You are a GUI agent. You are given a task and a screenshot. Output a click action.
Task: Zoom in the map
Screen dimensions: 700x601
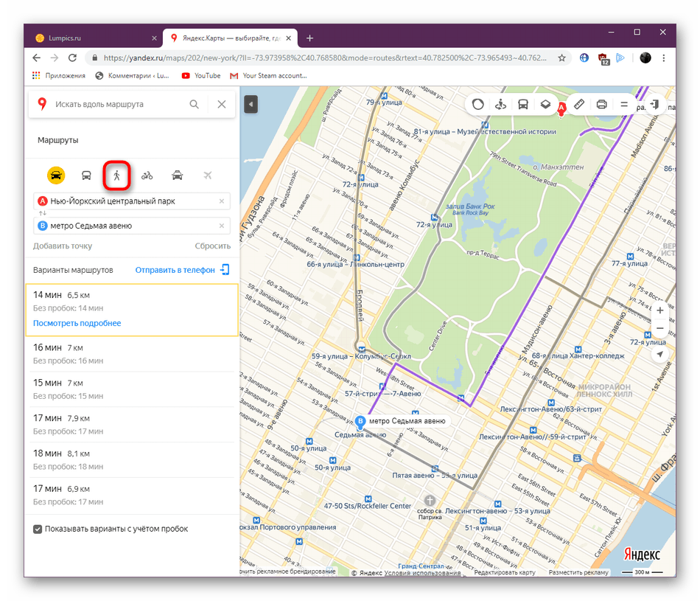click(659, 310)
